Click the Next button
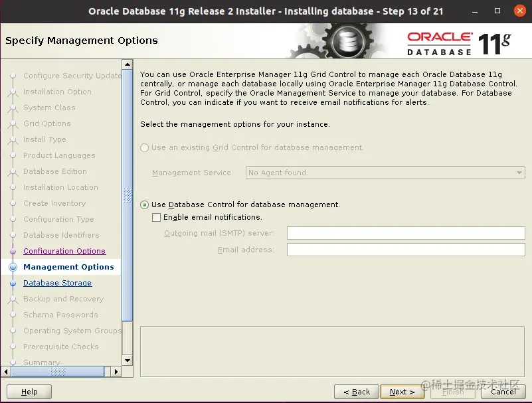 [x=402, y=392]
